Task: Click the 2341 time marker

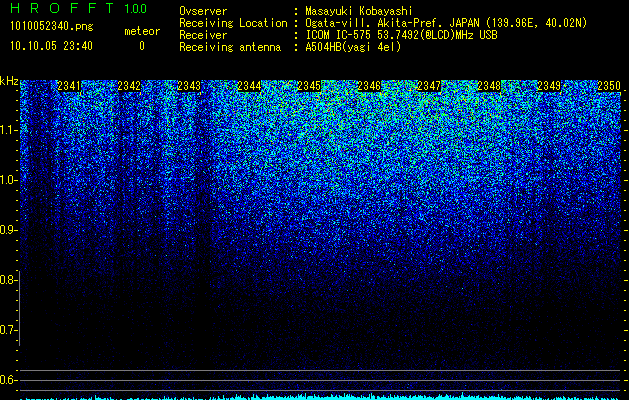Action: coord(69,86)
